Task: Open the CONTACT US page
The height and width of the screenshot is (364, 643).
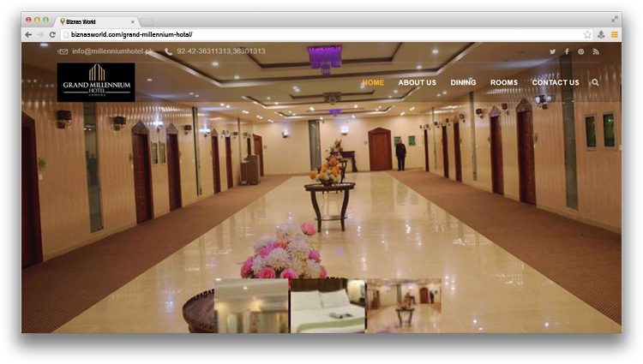Action: click(x=555, y=83)
